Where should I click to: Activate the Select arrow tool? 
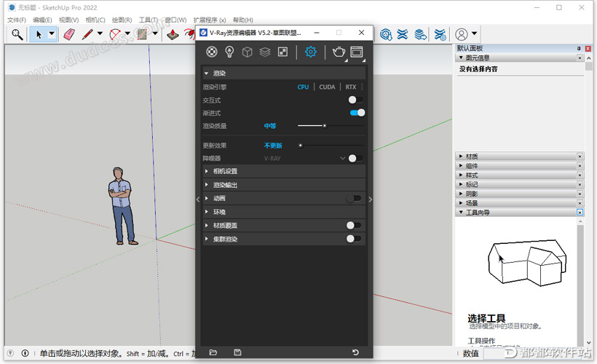[39, 34]
